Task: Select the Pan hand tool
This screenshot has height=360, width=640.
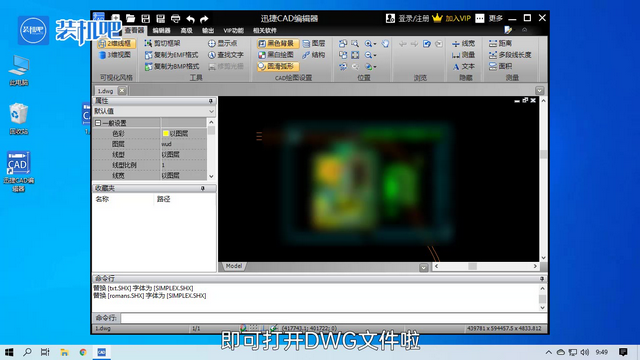Action: [x=385, y=43]
